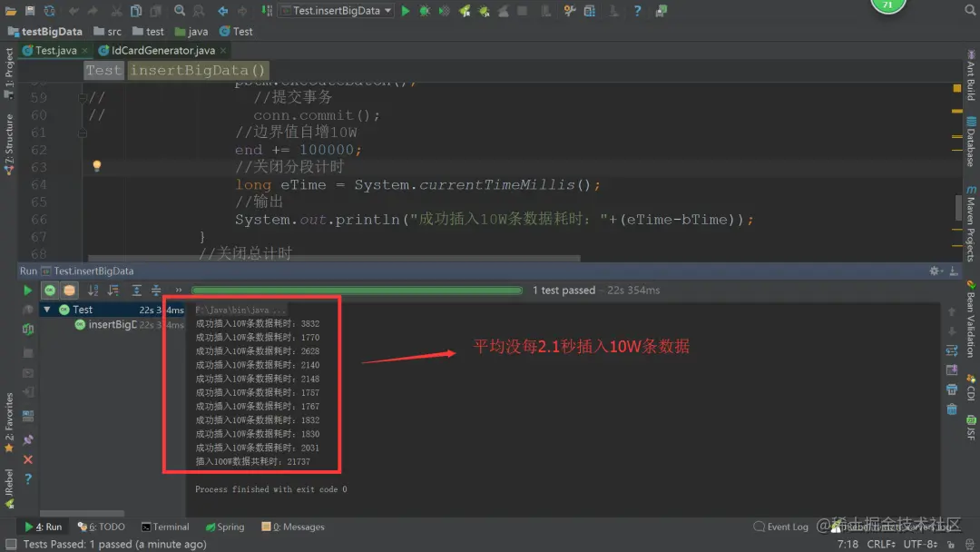Open the Database side panel

click(971, 142)
